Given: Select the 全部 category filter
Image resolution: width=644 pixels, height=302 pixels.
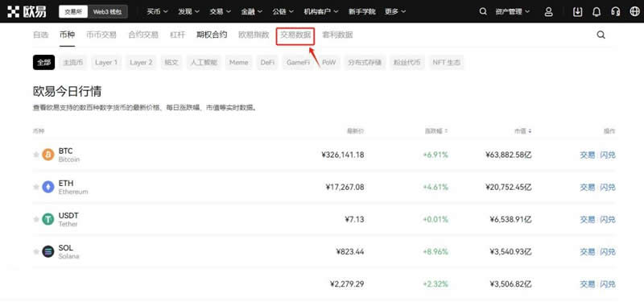Looking at the screenshot, I should click(44, 63).
